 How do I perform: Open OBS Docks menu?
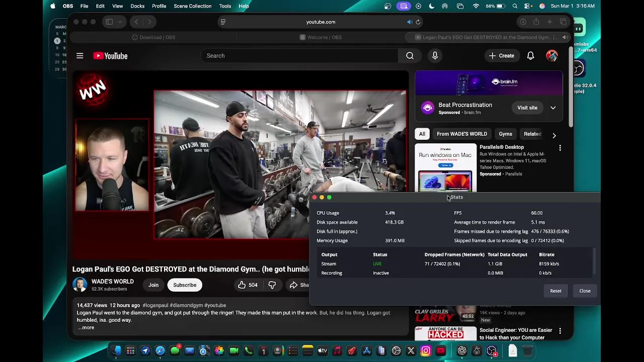pyautogui.click(x=137, y=6)
